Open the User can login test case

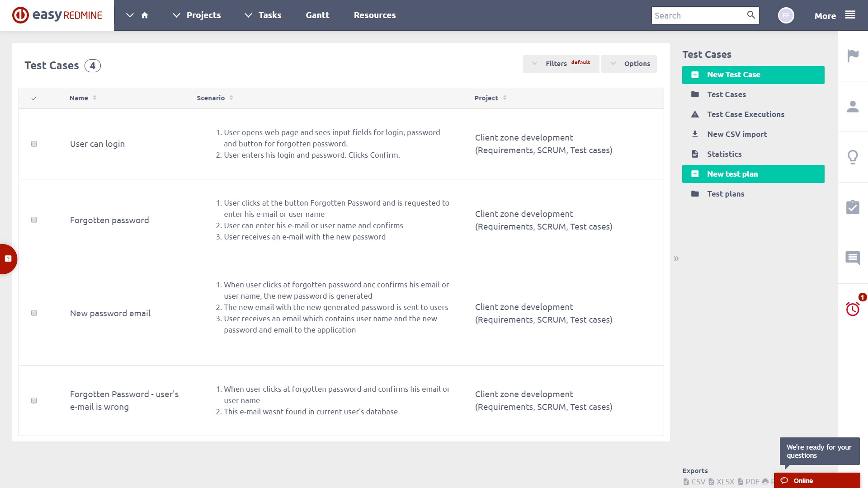click(97, 144)
